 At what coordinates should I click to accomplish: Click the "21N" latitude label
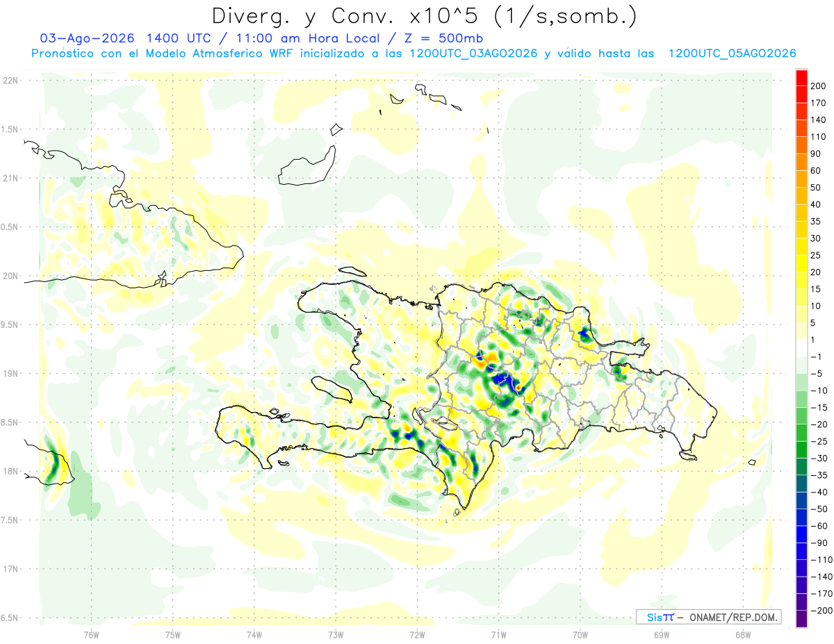coord(10,178)
